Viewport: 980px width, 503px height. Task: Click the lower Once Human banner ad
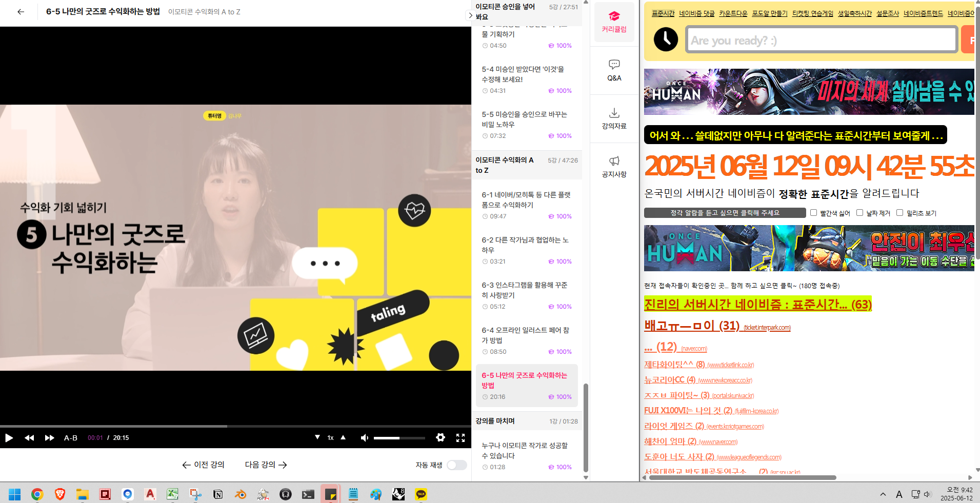click(x=809, y=248)
